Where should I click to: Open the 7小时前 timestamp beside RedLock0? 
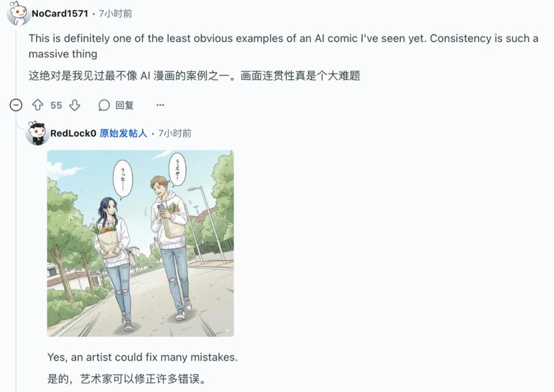[x=175, y=133]
